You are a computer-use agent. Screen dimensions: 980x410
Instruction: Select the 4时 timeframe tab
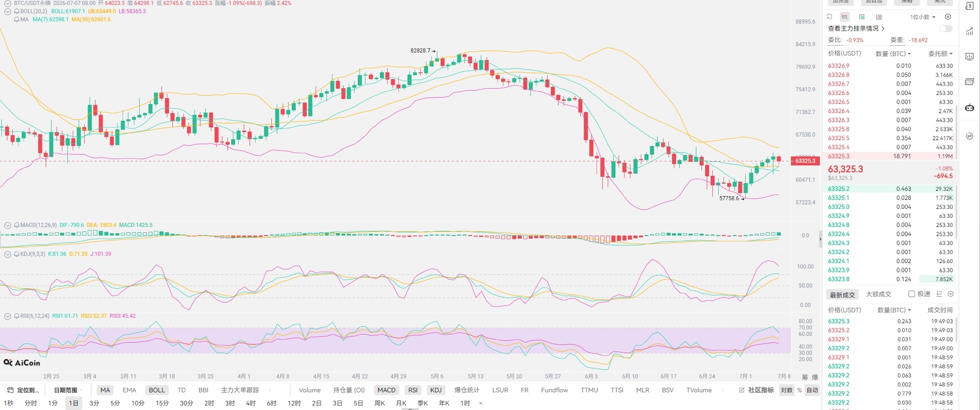pos(251,404)
